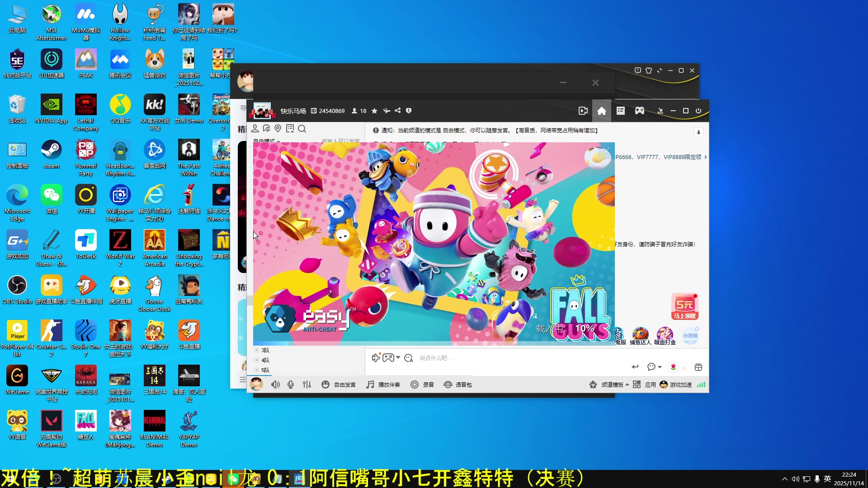Expand the gamepad dropdown in chat toolbar

click(398, 357)
